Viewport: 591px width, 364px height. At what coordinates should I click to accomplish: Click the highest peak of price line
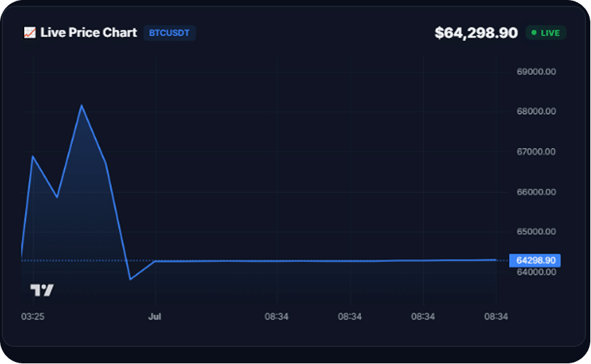82,106
